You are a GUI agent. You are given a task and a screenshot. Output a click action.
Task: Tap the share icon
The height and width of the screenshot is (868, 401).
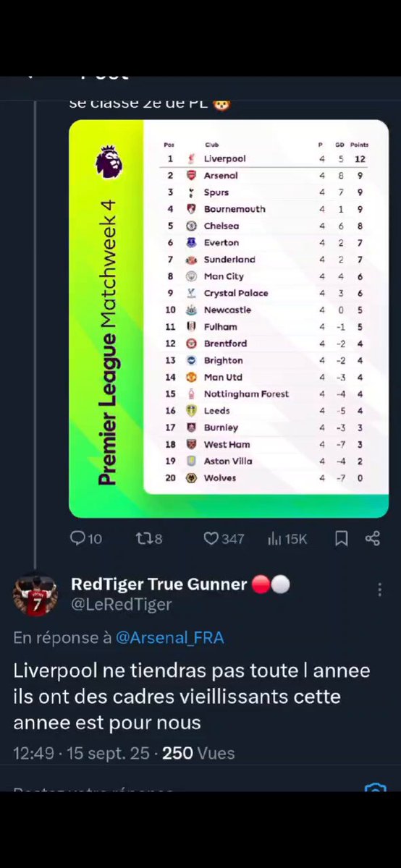tap(373, 538)
